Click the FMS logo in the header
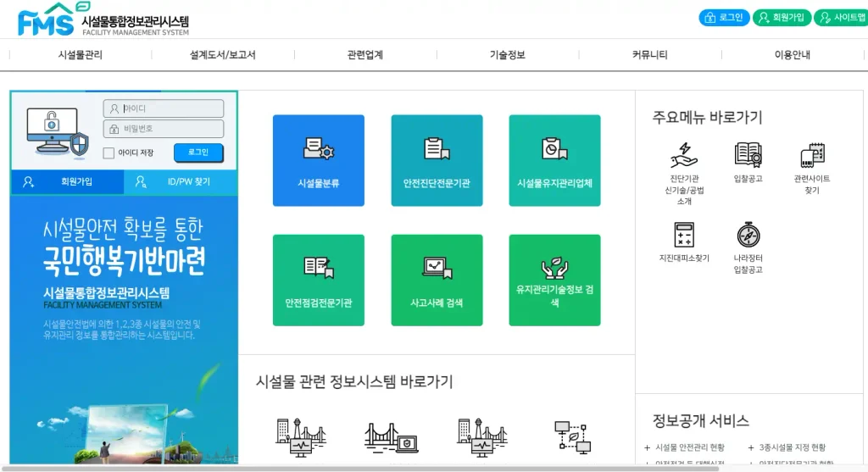Viewport: 868px width, 472px height. [x=103, y=20]
